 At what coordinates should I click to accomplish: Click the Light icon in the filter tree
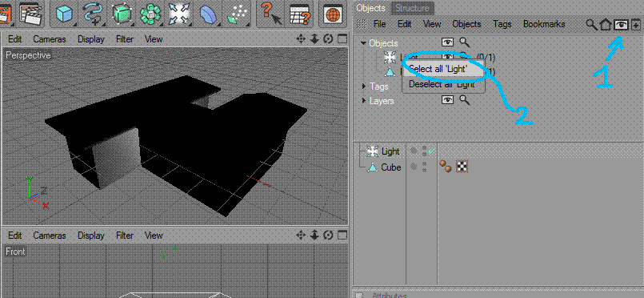pyautogui.click(x=390, y=57)
